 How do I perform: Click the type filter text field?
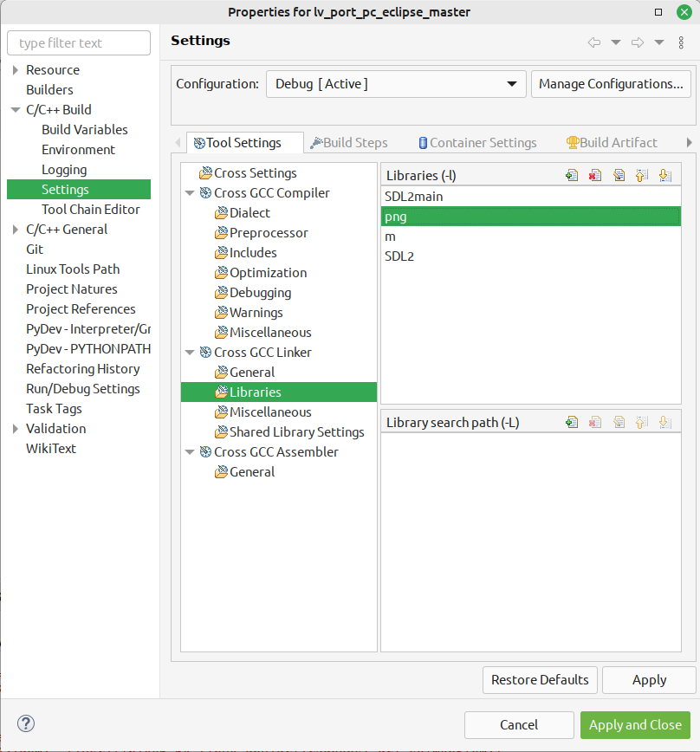click(x=78, y=42)
